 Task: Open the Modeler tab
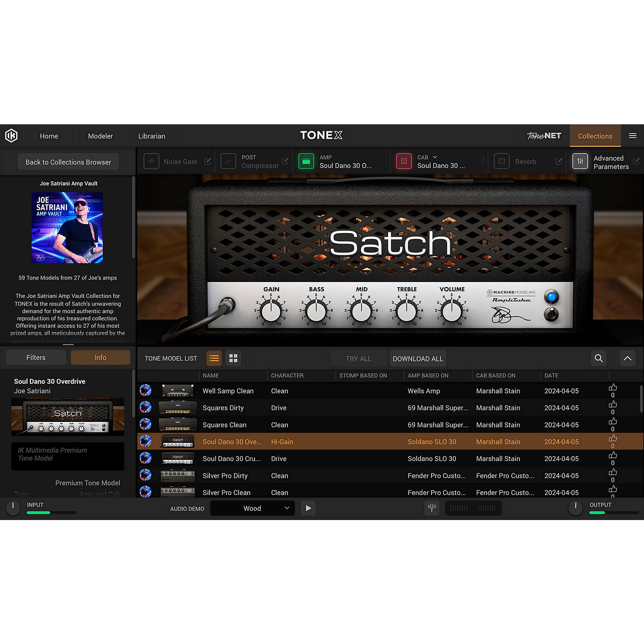point(100,136)
